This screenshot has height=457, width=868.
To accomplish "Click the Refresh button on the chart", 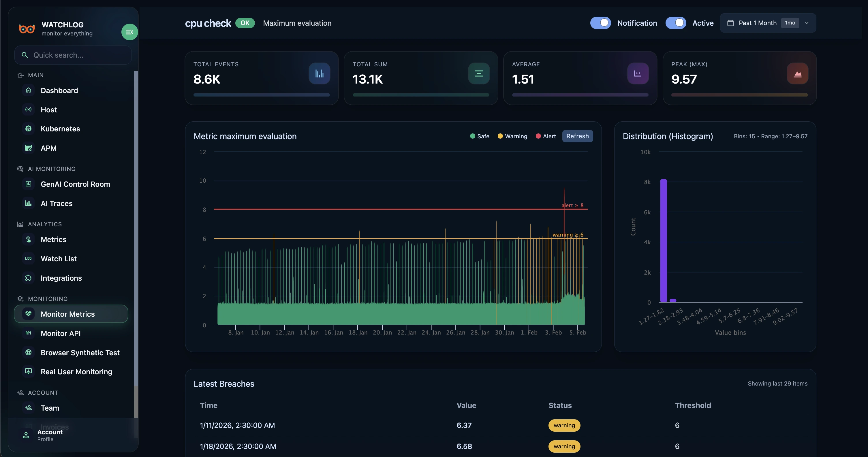I will click(577, 136).
